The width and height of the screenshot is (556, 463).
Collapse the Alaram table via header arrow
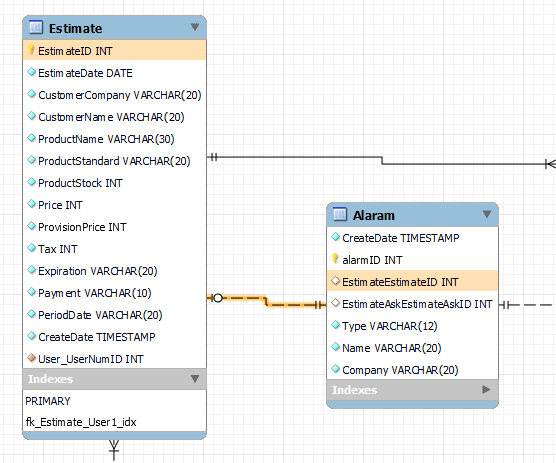point(487,214)
